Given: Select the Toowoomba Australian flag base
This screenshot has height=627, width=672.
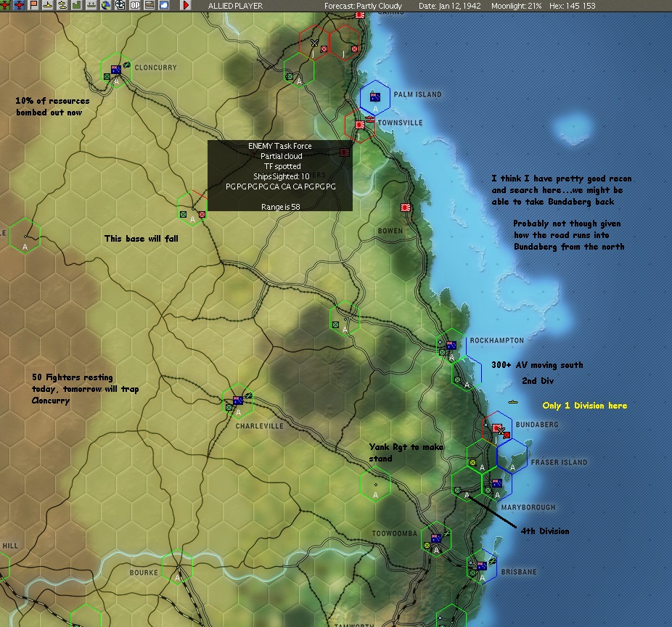Looking at the screenshot, I should 436,538.
